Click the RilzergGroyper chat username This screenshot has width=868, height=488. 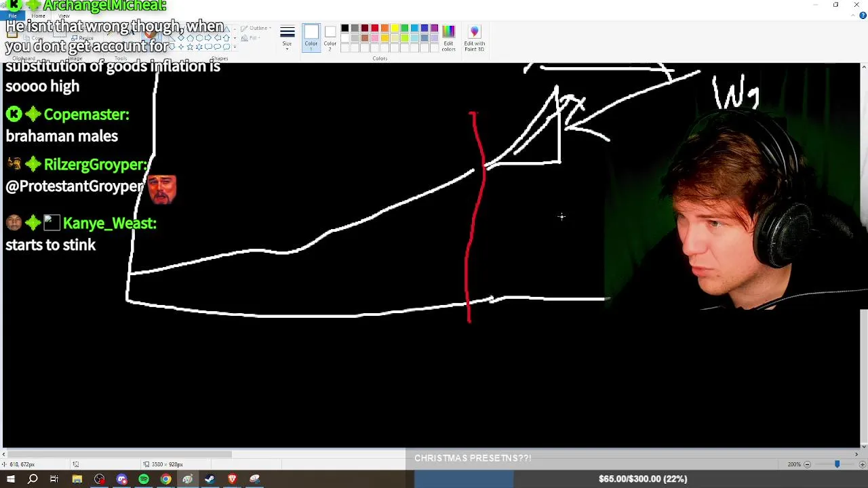(x=96, y=165)
